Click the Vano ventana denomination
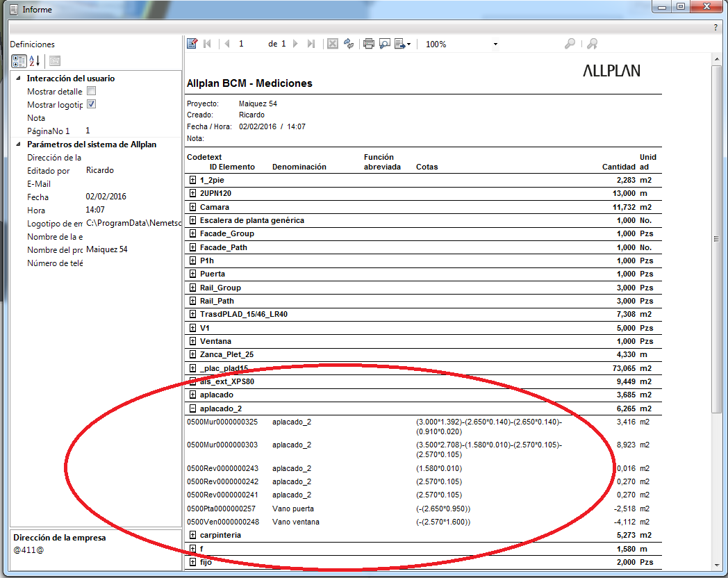The width and height of the screenshot is (728, 578). (x=296, y=522)
